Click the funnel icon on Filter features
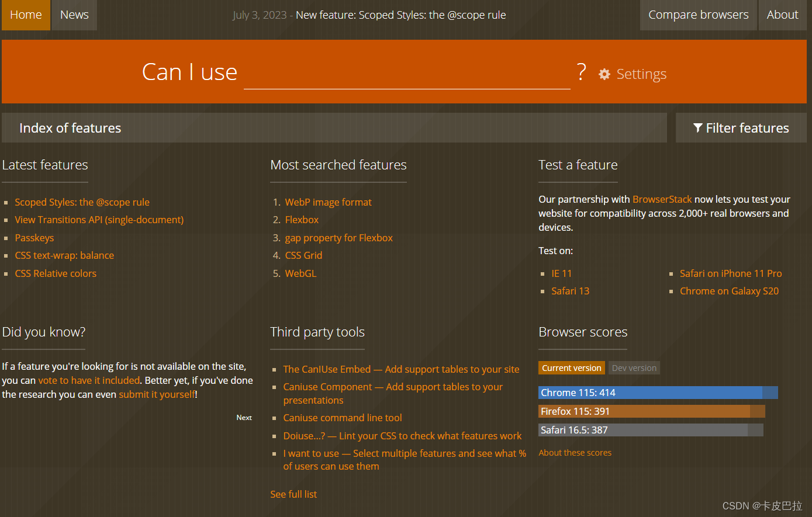 [x=697, y=128]
